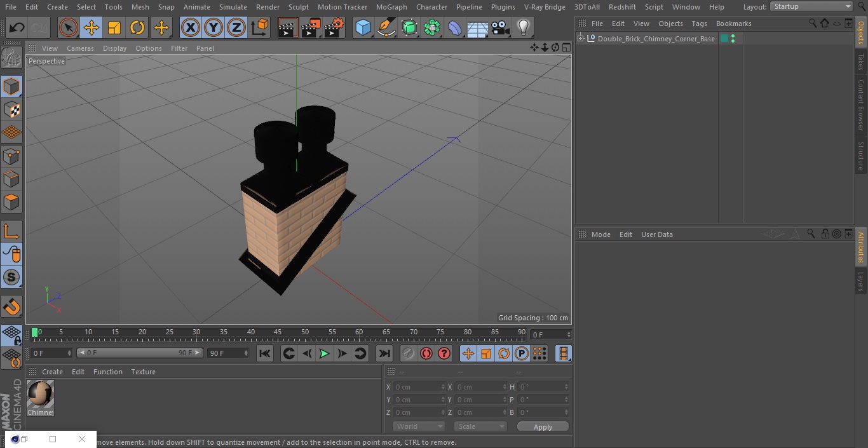Click the H rotation input field
The height and width of the screenshot is (448, 868).
[x=543, y=387]
